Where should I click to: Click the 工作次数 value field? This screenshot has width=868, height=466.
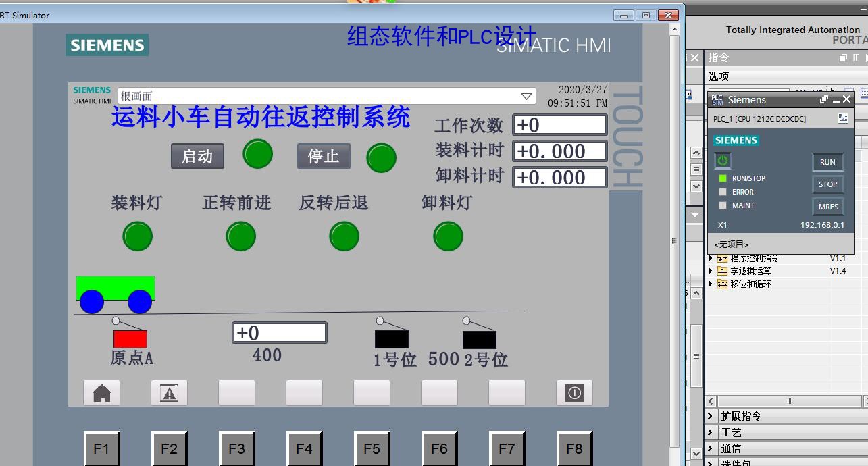click(560, 125)
